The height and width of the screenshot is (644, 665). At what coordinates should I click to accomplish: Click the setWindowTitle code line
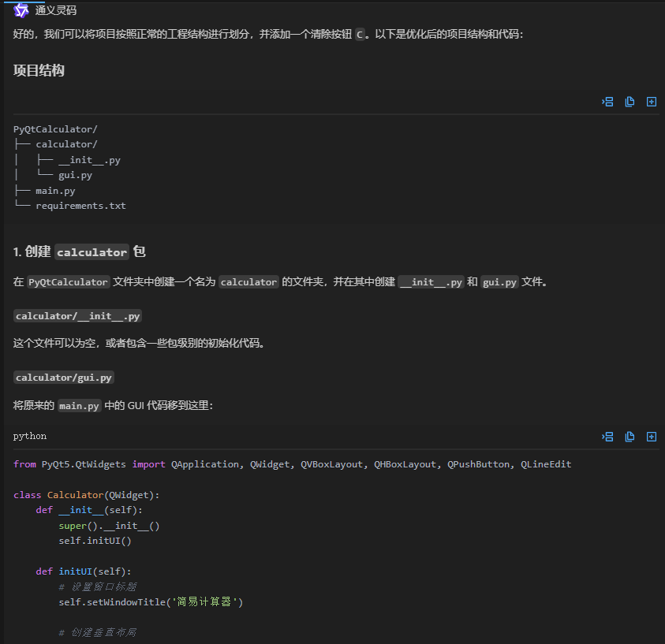click(x=151, y=602)
